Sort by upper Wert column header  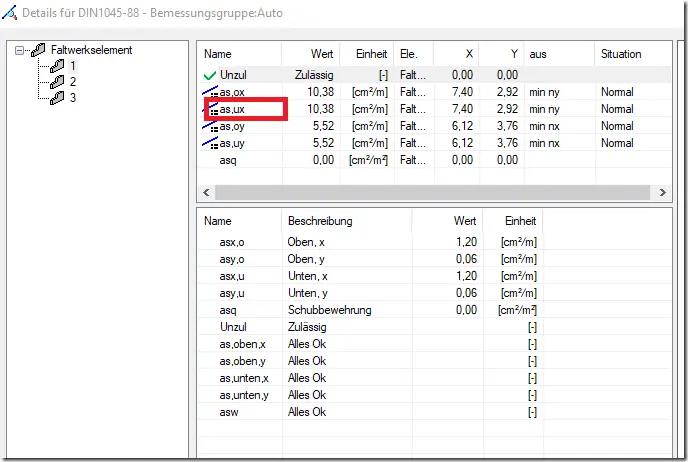[x=311, y=54]
